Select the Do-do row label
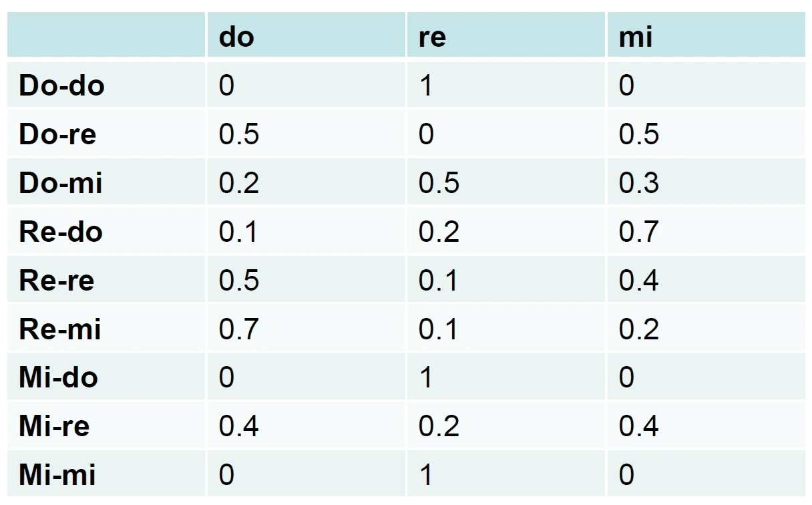The image size is (812, 505). [61, 86]
